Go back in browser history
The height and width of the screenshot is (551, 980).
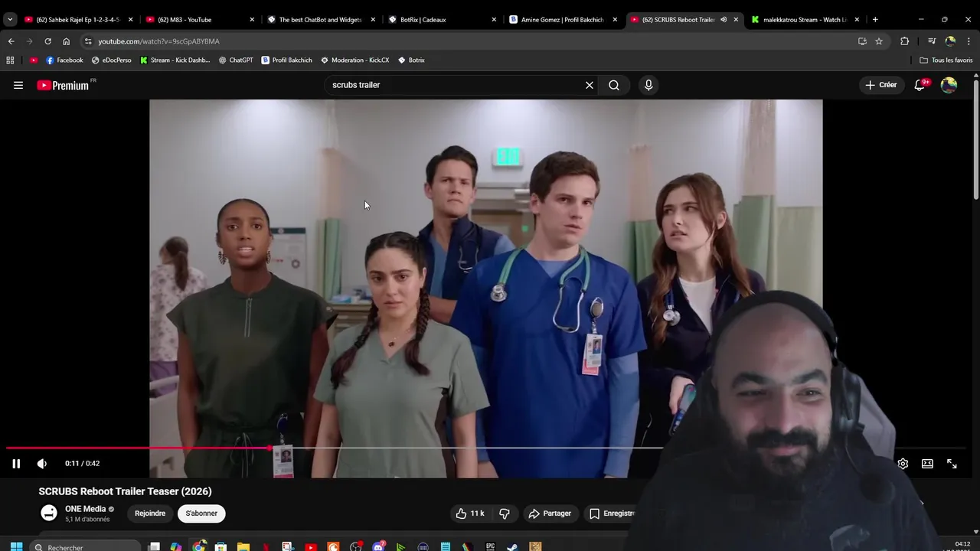pyautogui.click(x=11, y=41)
